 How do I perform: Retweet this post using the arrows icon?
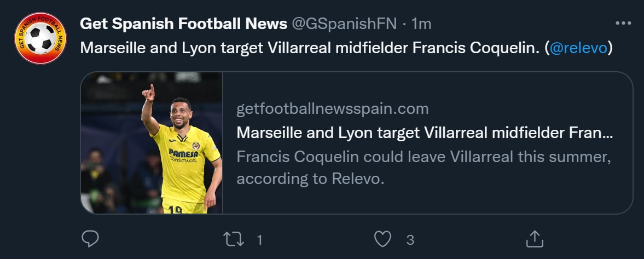234,239
